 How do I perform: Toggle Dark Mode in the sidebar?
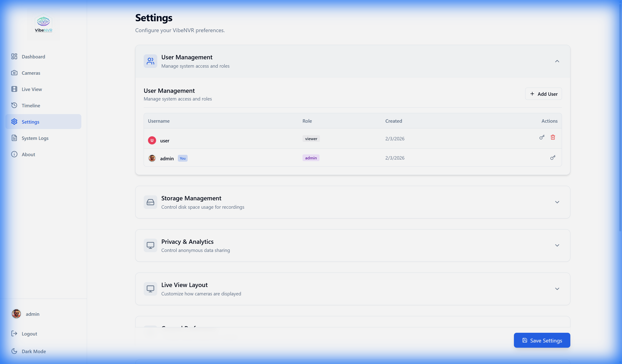click(x=14, y=351)
